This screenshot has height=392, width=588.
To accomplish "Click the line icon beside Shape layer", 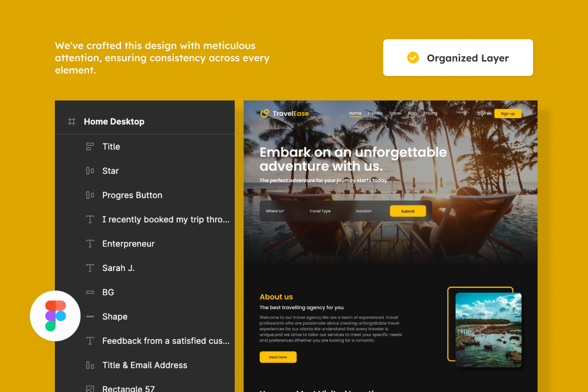I will point(90,317).
